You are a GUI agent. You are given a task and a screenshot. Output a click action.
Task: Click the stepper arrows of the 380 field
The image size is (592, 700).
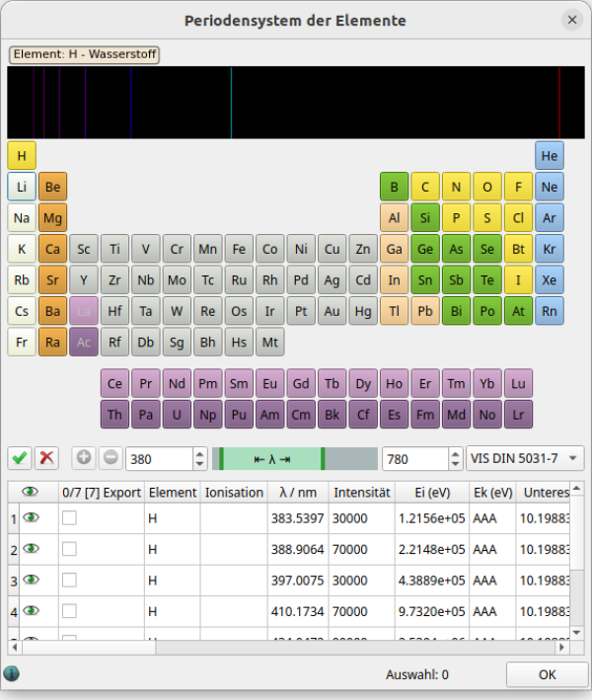(200, 458)
